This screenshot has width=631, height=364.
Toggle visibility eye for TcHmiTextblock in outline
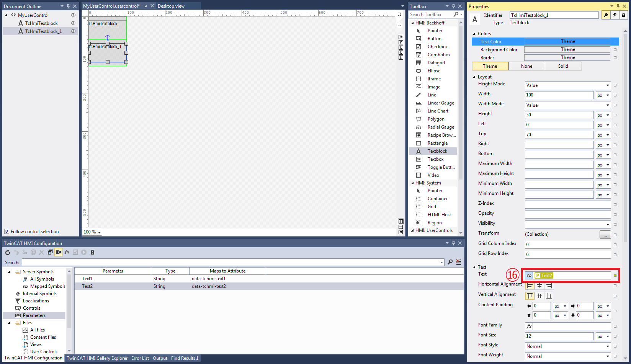[x=73, y=23]
